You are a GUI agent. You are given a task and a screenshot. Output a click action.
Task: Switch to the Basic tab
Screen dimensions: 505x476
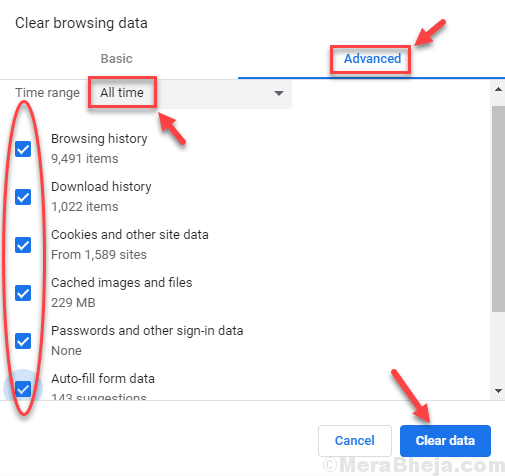tap(117, 59)
